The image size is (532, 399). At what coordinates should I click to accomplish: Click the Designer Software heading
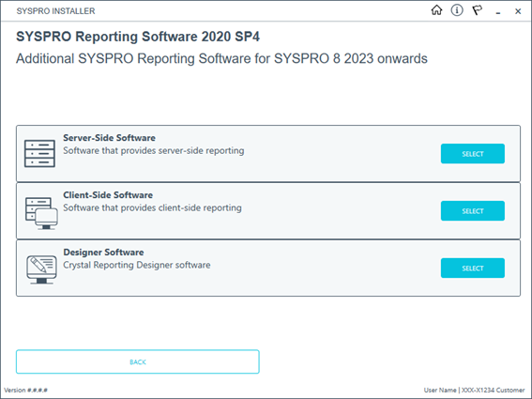pyautogui.click(x=103, y=253)
